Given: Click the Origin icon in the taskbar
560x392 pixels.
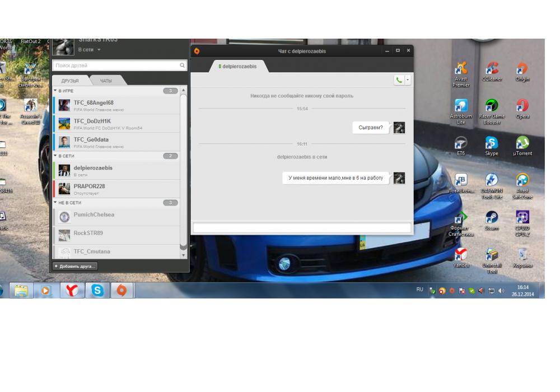Looking at the screenshot, I should pyautogui.click(x=122, y=290).
